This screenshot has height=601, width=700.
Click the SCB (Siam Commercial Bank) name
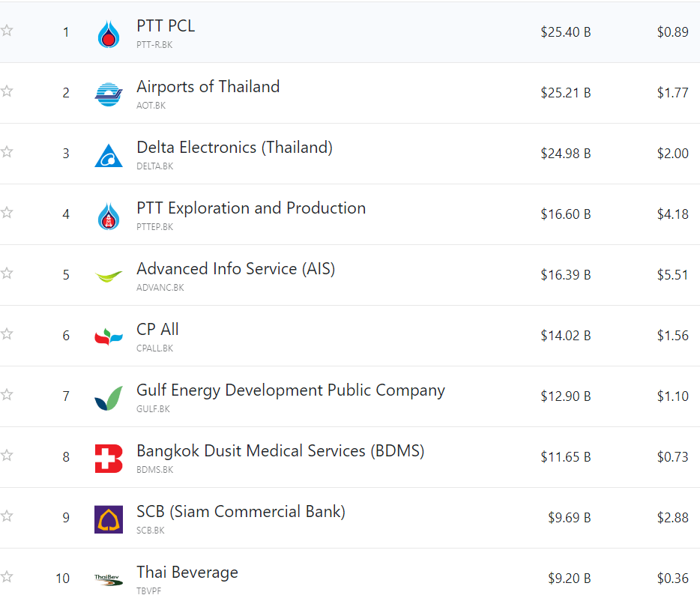point(241,512)
